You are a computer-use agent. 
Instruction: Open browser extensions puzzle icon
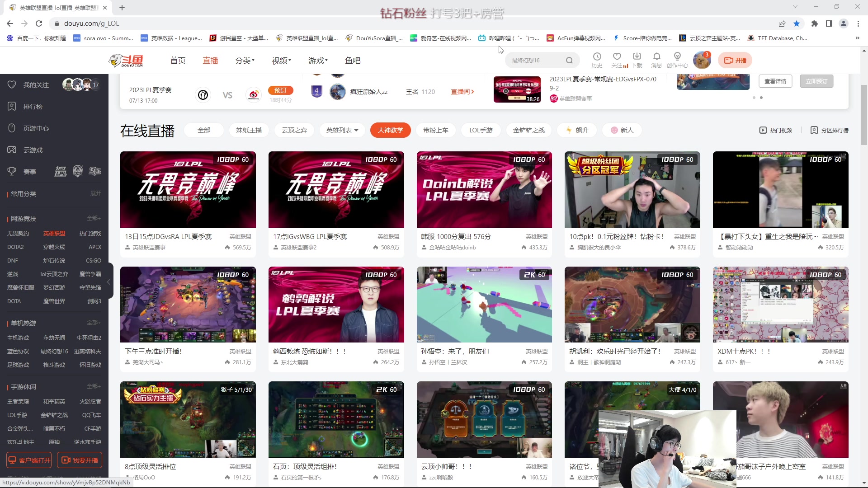815,23
